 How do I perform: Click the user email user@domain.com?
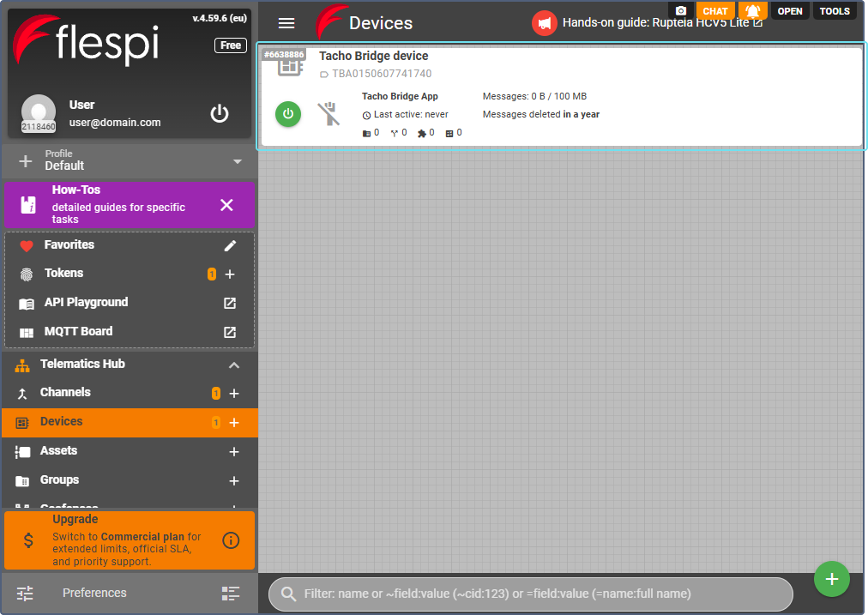[115, 123]
